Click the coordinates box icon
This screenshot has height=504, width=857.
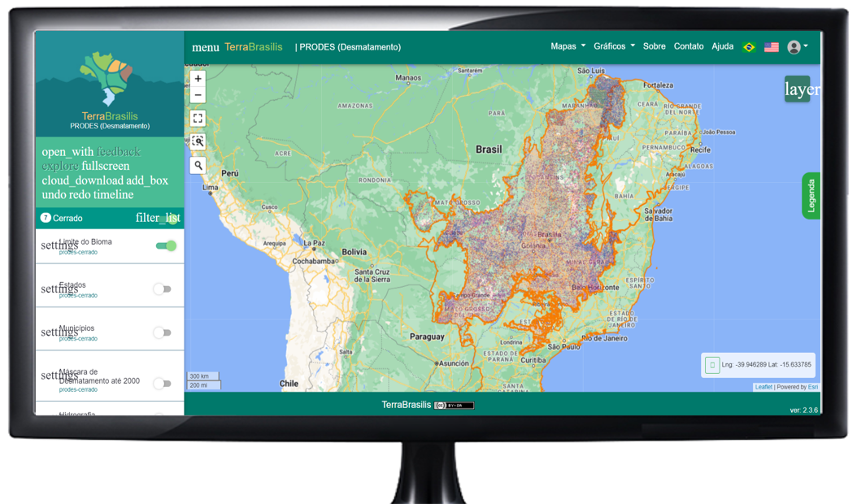[712, 365]
